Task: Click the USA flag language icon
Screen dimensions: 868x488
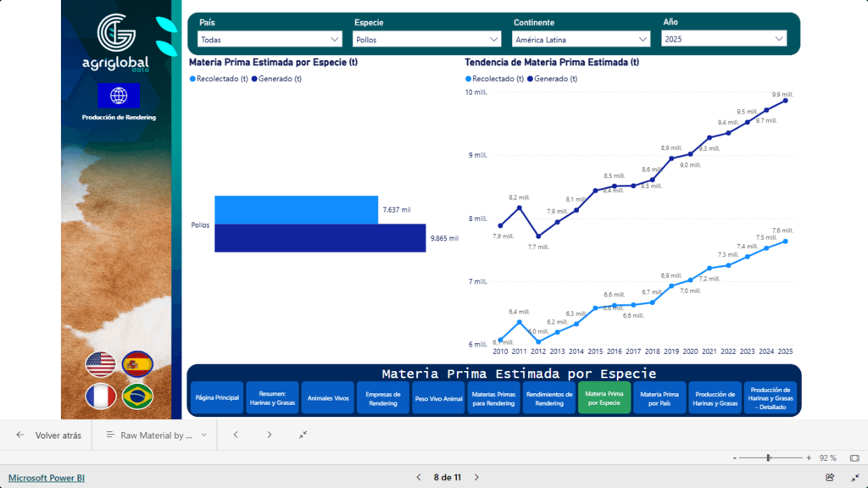Action: [100, 364]
